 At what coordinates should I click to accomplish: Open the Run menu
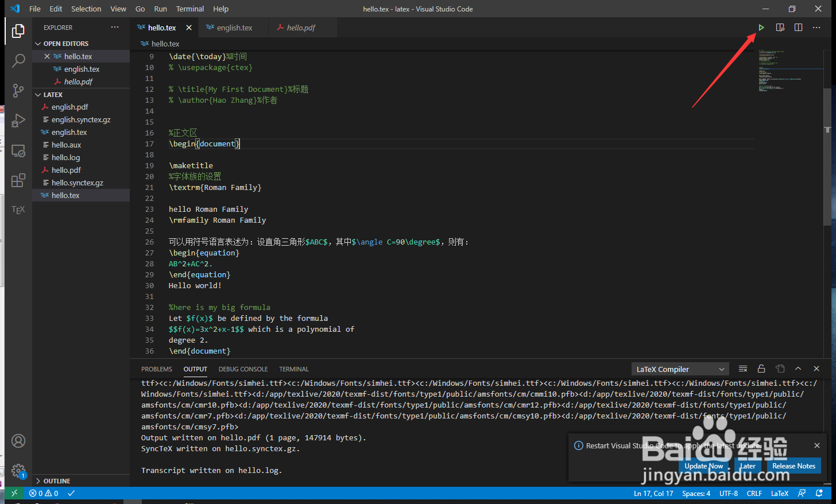tap(161, 9)
